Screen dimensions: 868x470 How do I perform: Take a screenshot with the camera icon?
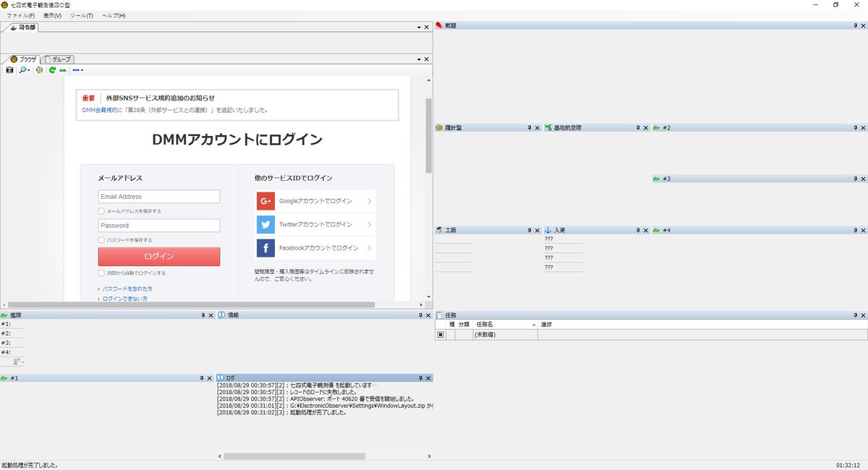(9, 70)
